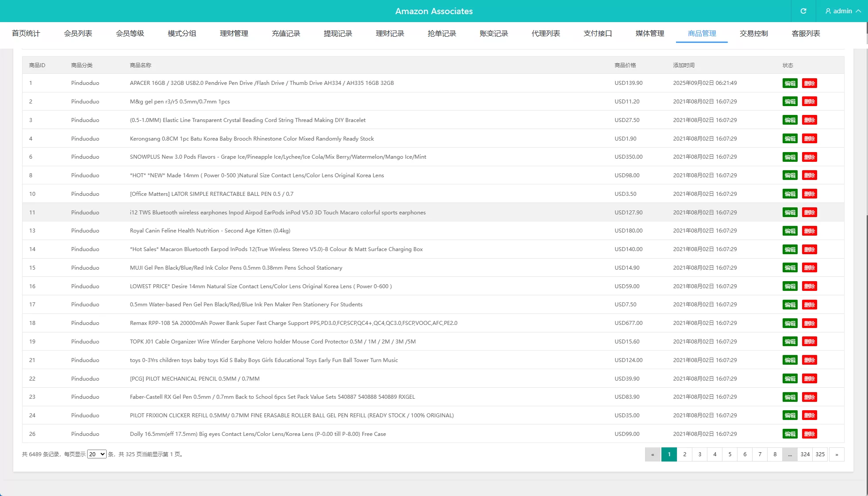Open records-per-page dropdown showing 20
Viewport: 868px width, 496px height.
pos(96,454)
